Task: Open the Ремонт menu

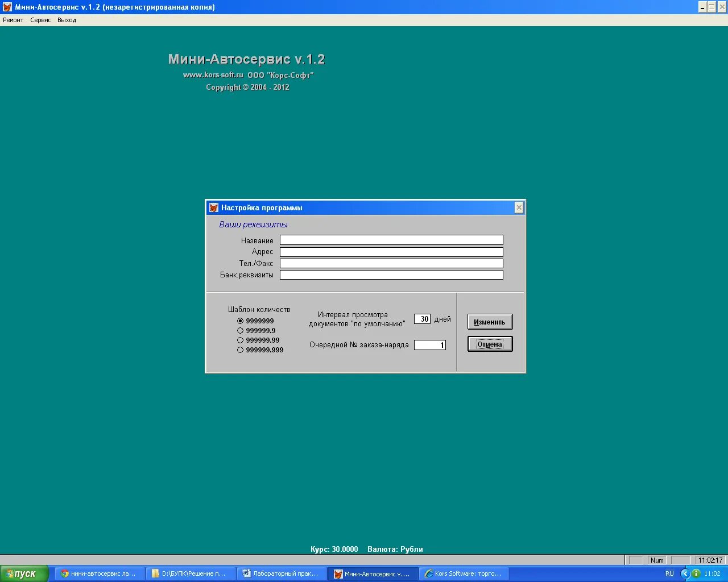Action: point(13,20)
